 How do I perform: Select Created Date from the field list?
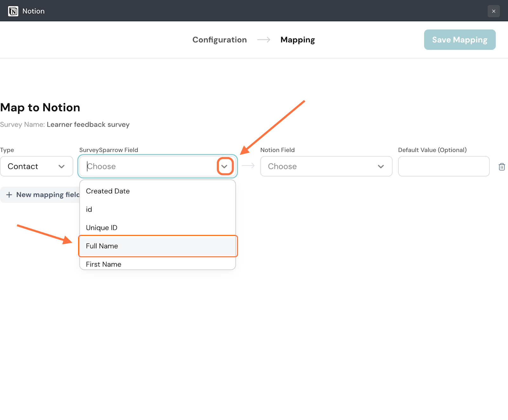click(108, 191)
